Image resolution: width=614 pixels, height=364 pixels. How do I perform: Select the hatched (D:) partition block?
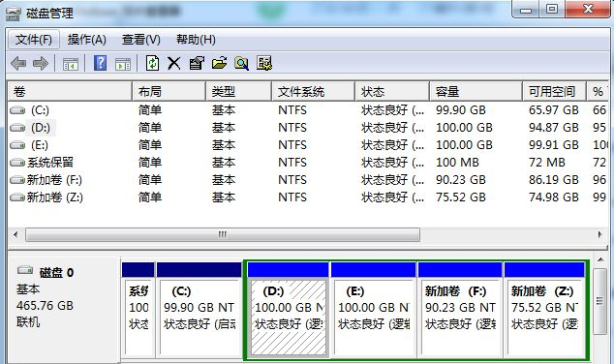click(289, 311)
